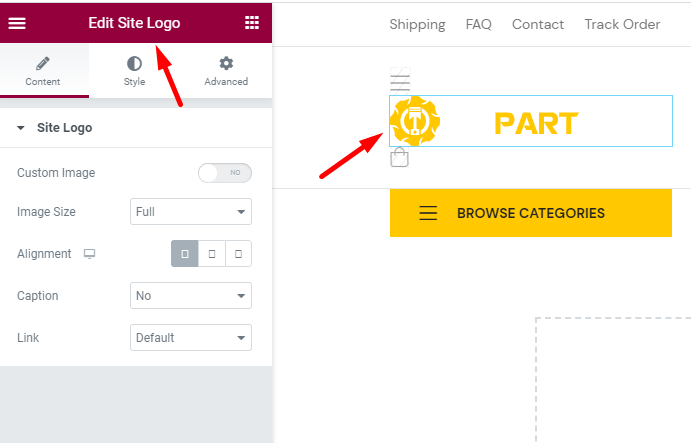Click the pencil Content icon
691x443 pixels.
43,63
